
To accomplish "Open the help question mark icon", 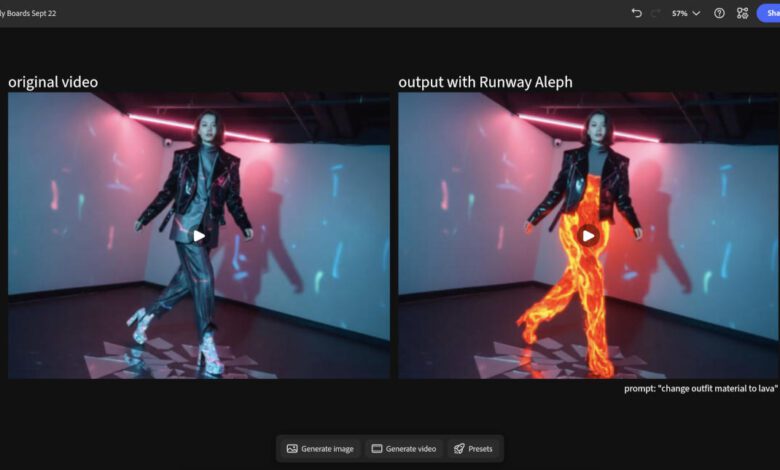I will click(x=719, y=13).
